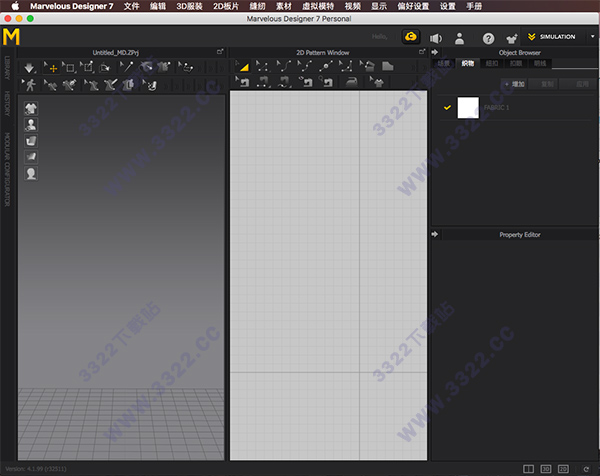Viewport: 600px width, 476px height.
Task: Switch to the 扣眼 tab in Object Browser
Action: (516, 64)
